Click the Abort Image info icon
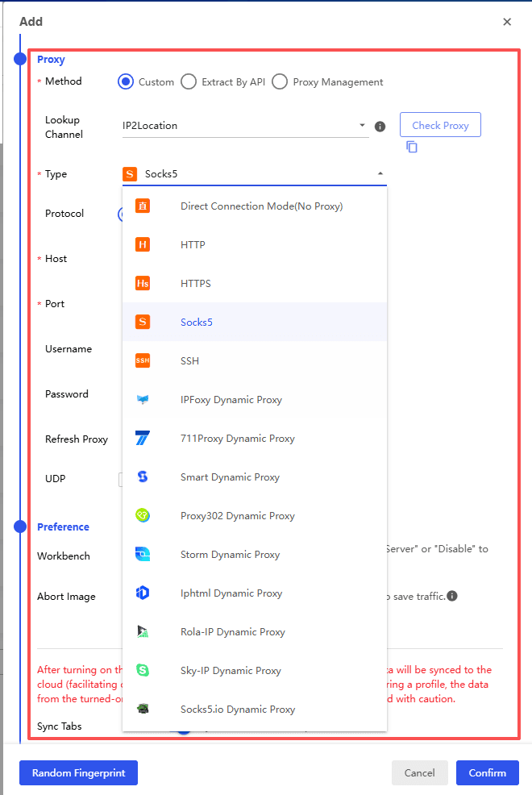 point(452,596)
